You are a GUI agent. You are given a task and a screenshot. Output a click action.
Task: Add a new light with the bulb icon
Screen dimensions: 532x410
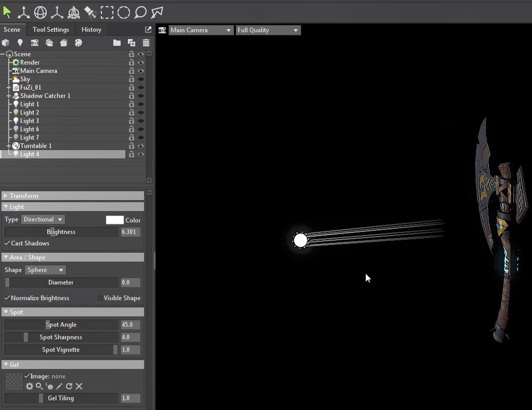point(20,43)
